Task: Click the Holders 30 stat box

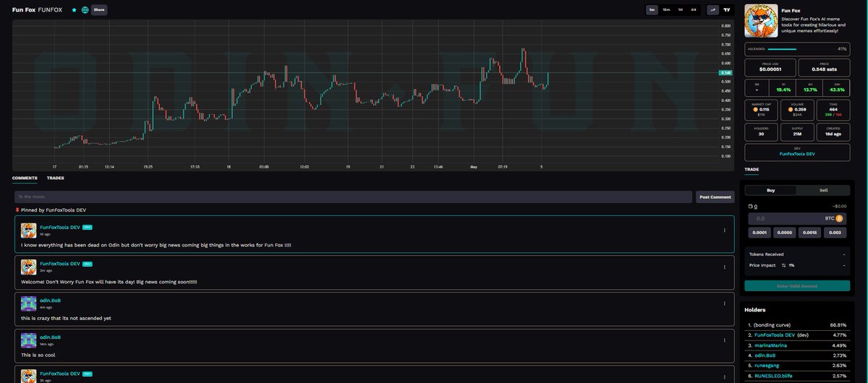Action: [x=761, y=132]
